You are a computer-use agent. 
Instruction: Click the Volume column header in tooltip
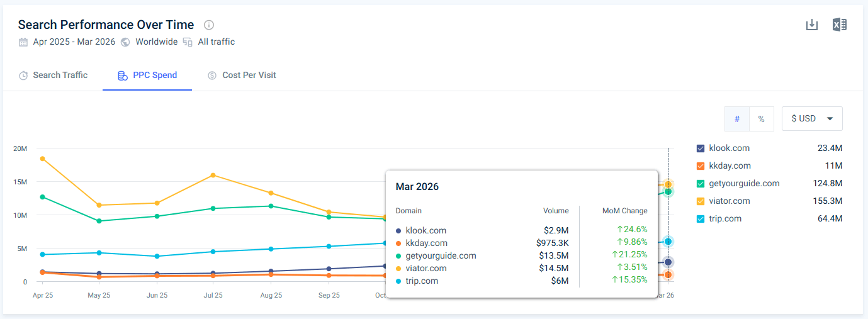tap(556, 211)
